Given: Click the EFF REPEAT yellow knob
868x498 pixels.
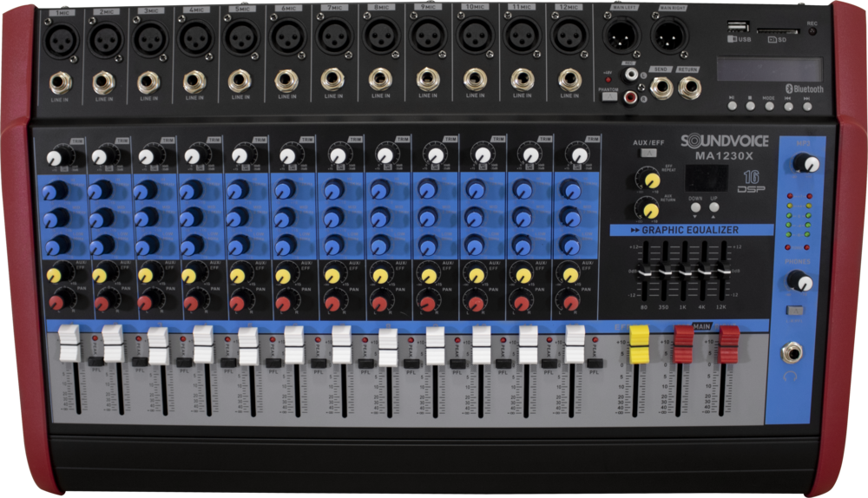Looking at the screenshot, I should (x=648, y=180).
